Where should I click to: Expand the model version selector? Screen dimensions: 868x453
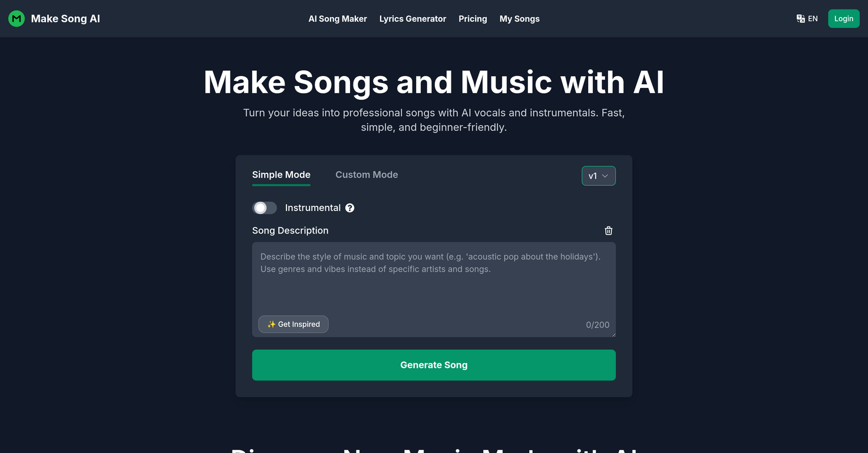click(x=598, y=175)
